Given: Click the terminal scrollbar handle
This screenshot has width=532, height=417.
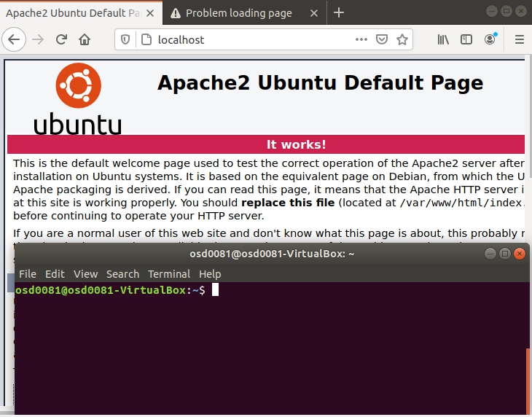Looking at the screenshot, I should click(528, 381).
